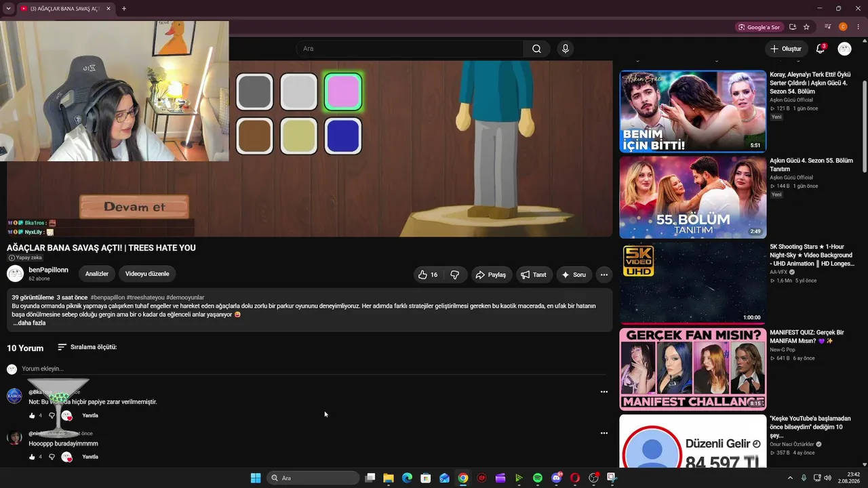Dislike the 'hiçbir papiye zarar verilmemiştir' comment
This screenshot has height=488, width=868.
tap(52, 415)
